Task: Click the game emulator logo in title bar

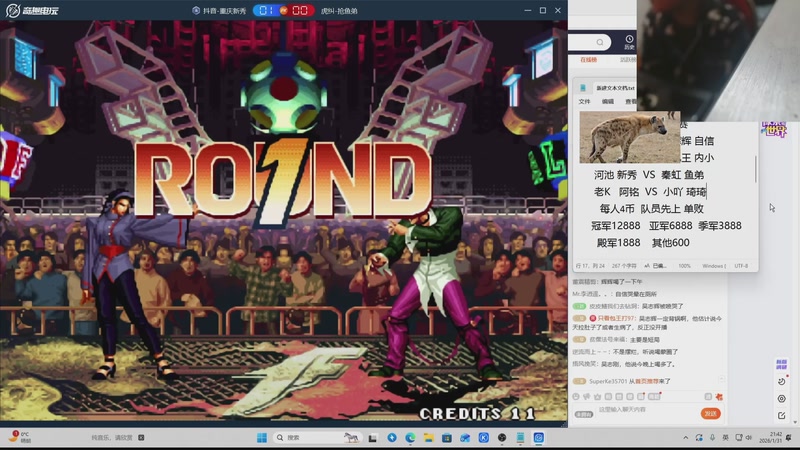Action: [32, 10]
